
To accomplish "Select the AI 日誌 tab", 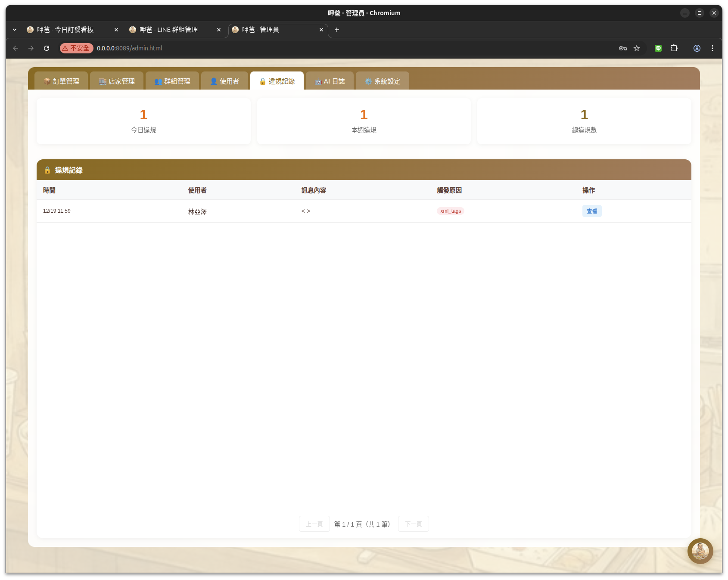I will (x=330, y=81).
